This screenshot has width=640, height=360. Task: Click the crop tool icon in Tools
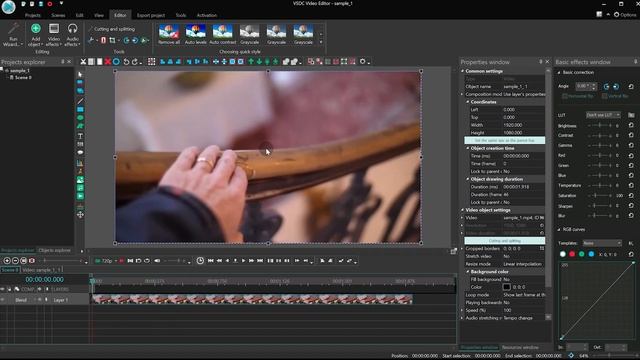coord(112,40)
